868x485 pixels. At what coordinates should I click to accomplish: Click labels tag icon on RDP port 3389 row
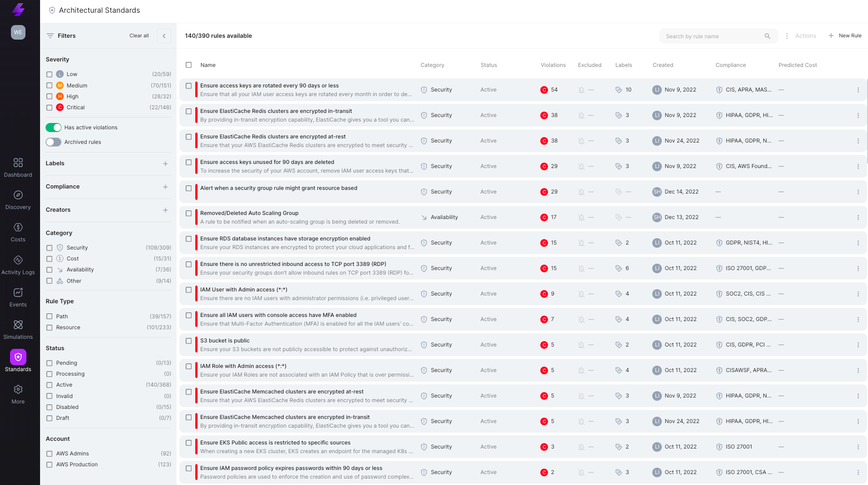pos(619,269)
